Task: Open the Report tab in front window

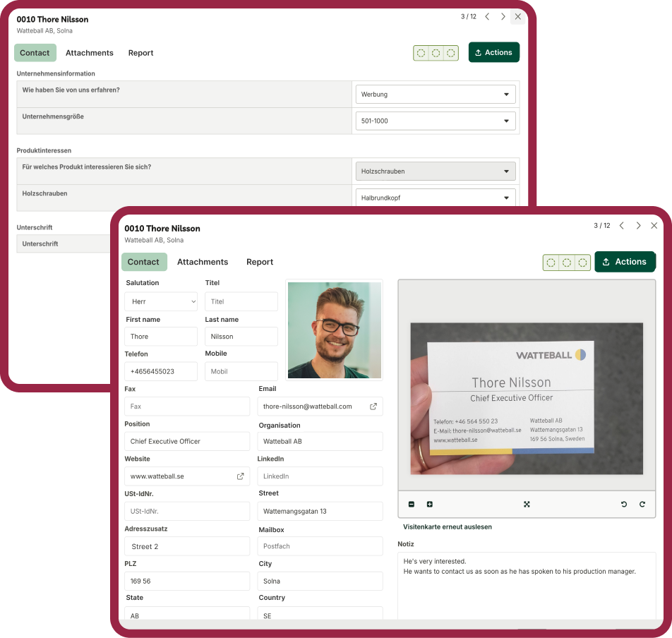Action: 260,262
